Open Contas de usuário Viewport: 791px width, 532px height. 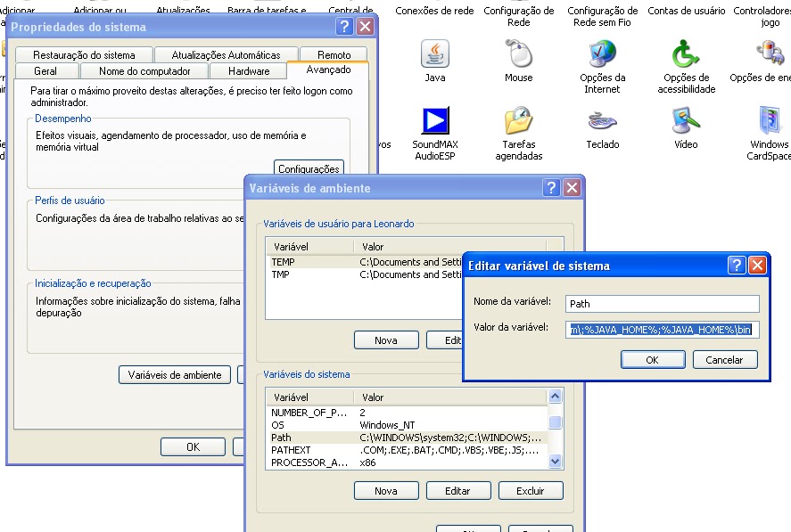pos(685,11)
